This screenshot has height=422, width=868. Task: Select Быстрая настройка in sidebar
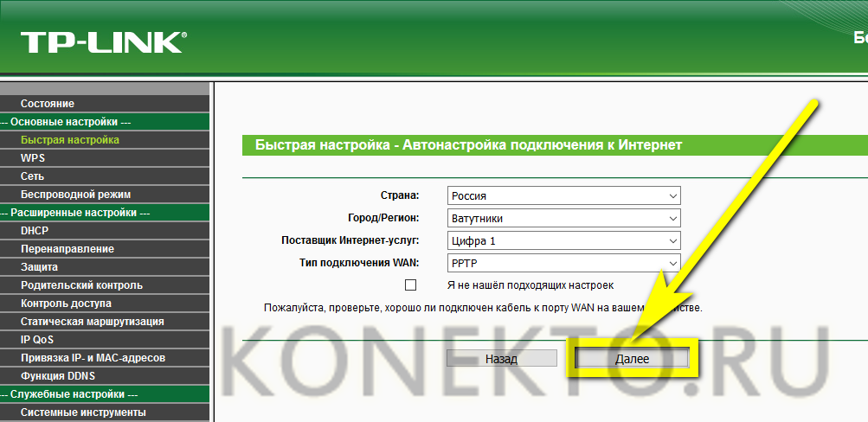105,140
